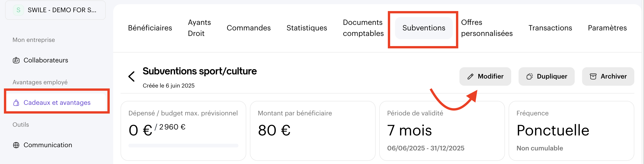
Task: Select the Statistiques tab
Action: (307, 28)
